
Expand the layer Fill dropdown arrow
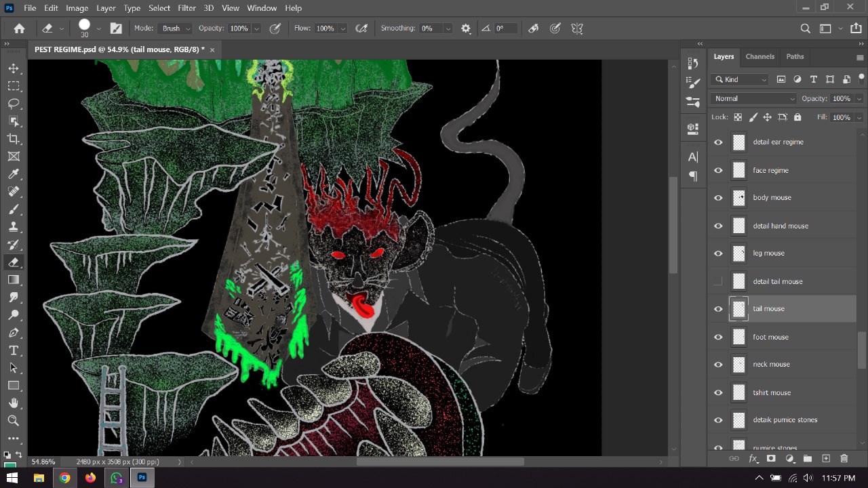pos(859,117)
